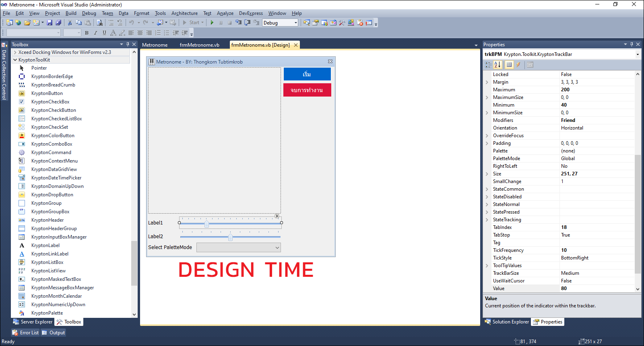Open the Debug configuration dropdown

[295, 23]
